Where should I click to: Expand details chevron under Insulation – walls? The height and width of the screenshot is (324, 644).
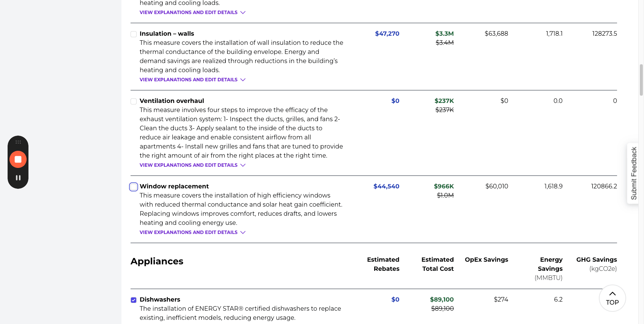[x=243, y=80]
